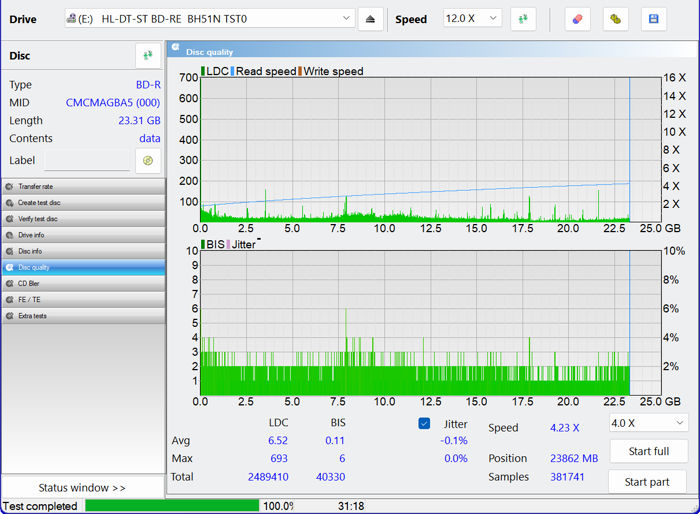Image resolution: width=700 pixels, height=514 pixels.
Task: Click the Transfer rate disc icon
Action: [9, 187]
